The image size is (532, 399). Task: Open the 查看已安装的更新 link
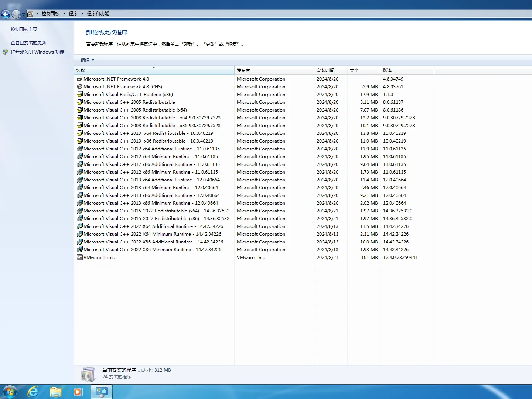point(28,42)
